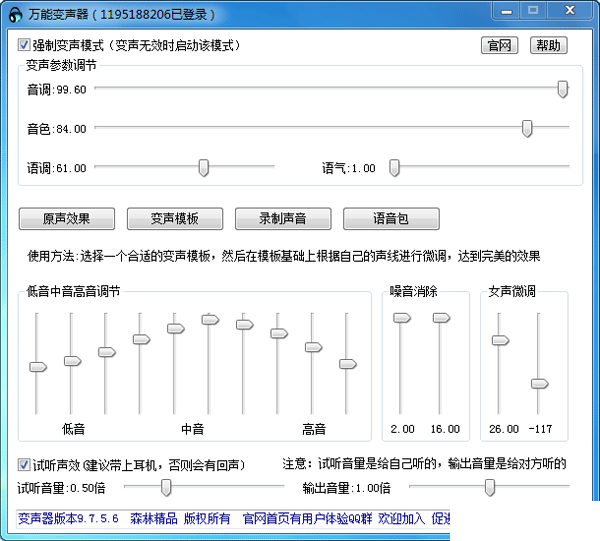The height and width of the screenshot is (541, 600).
Task: Click the 低音 label
Action: click(73, 429)
